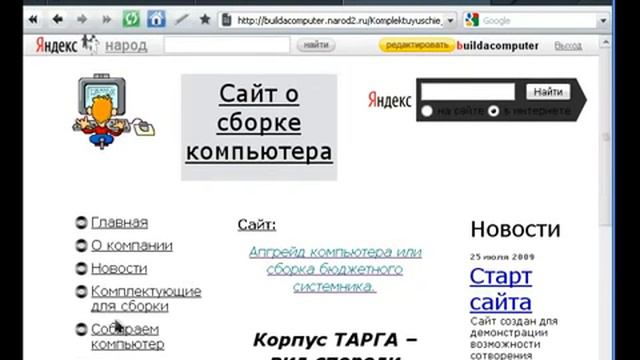Click the народ link in header

coord(126,46)
